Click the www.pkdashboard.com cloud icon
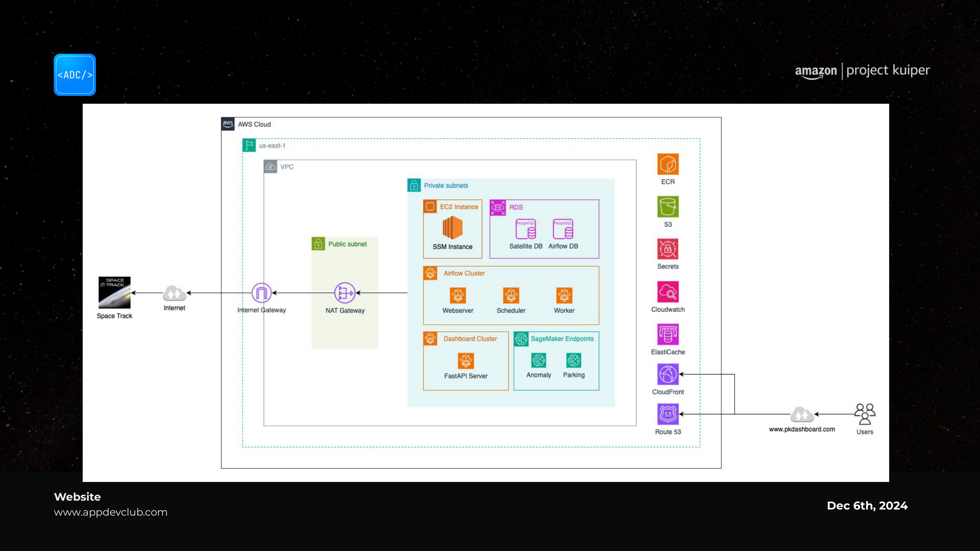 point(802,415)
